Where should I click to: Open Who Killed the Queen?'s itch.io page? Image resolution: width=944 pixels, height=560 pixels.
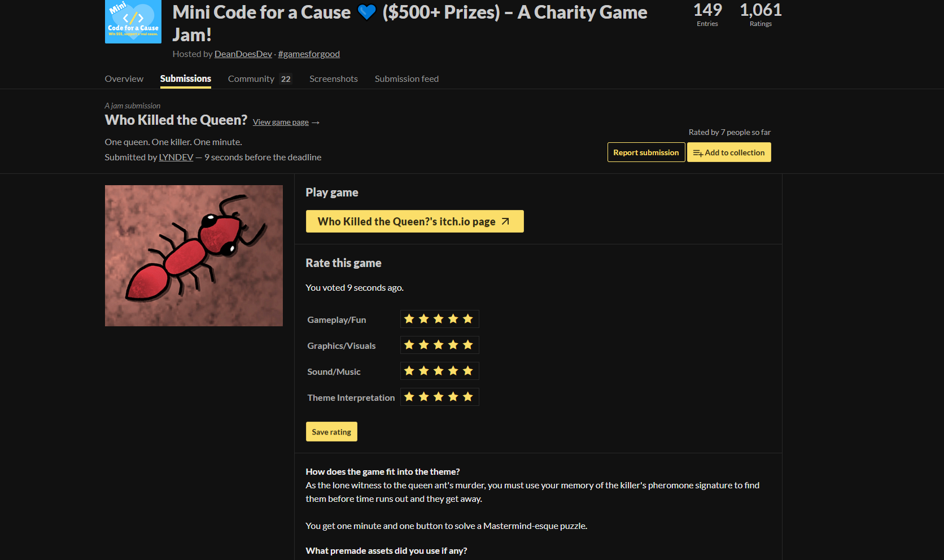coord(415,221)
